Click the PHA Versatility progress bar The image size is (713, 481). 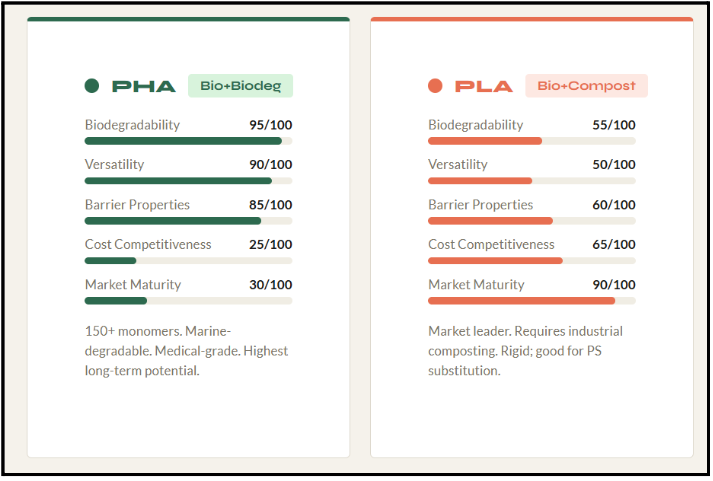click(188, 181)
